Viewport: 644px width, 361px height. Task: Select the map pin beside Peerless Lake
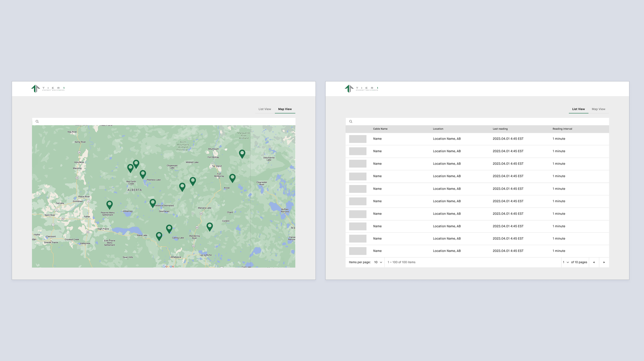[x=143, y=174]
